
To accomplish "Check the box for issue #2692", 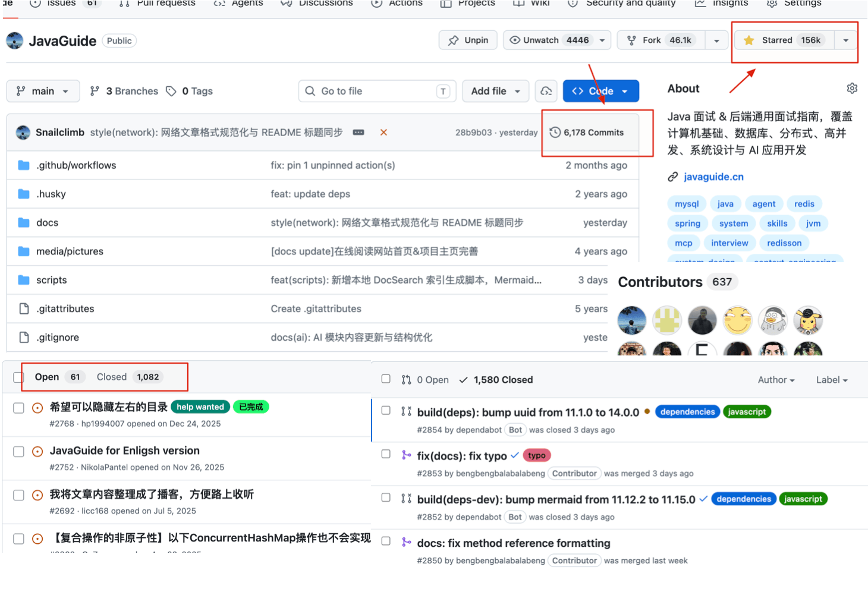I will pos(18,495).
